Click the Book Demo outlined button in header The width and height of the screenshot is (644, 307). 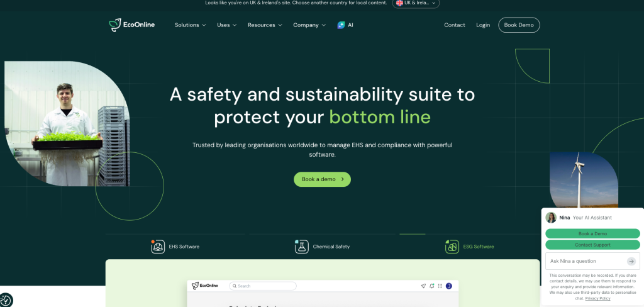pyautogui.click(x=519, y=25)
